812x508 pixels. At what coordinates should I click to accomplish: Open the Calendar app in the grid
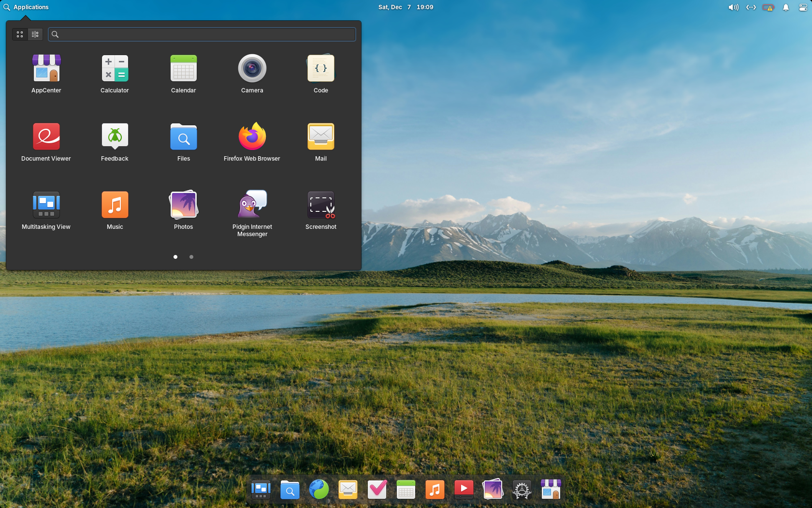(x=183, y=74)
